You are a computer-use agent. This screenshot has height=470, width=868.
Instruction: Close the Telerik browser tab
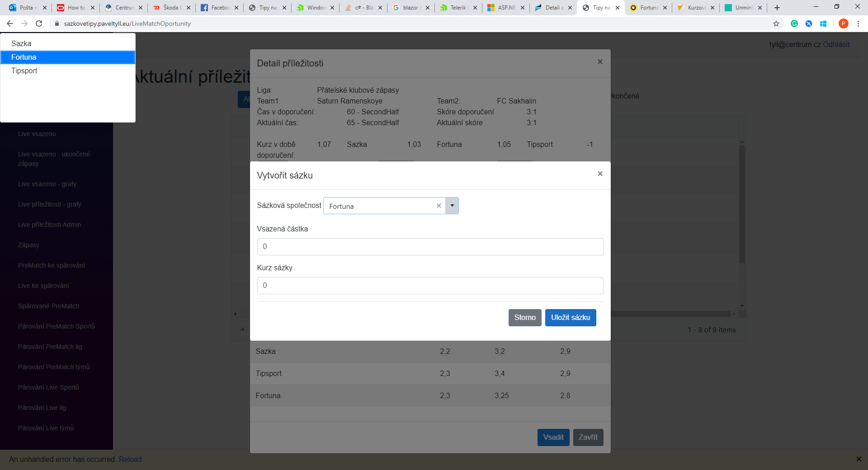coord(475,8)
